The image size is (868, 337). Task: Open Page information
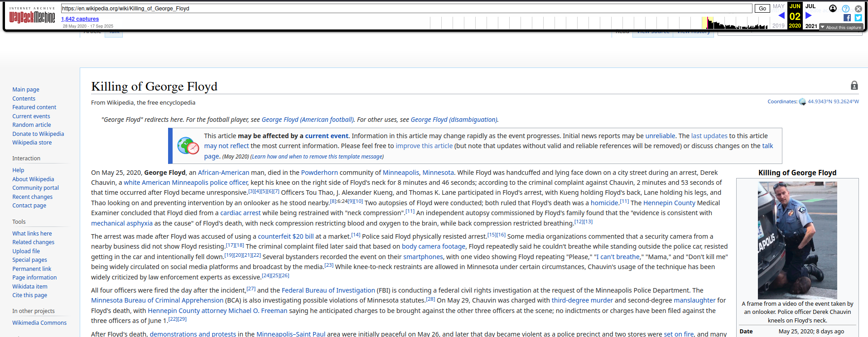34,278
